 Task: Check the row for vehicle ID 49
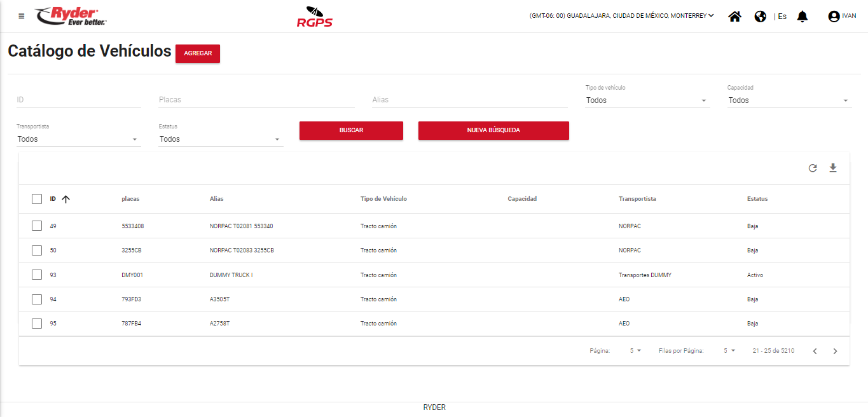point(37,226)
